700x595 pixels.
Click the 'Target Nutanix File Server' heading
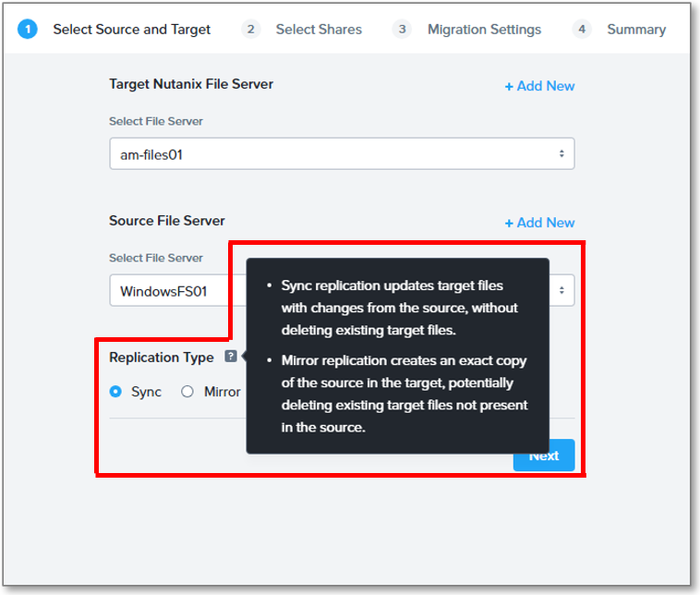191,84
